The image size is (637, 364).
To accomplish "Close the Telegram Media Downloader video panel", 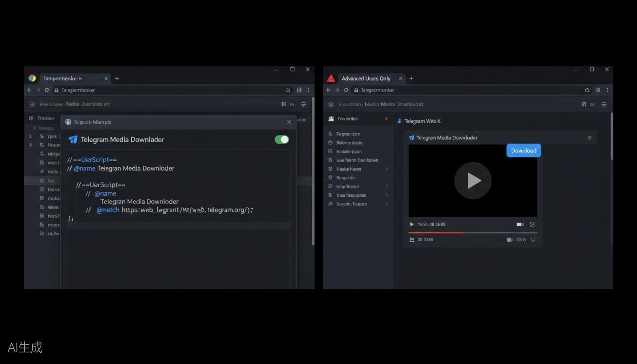I will pos(590,138).
